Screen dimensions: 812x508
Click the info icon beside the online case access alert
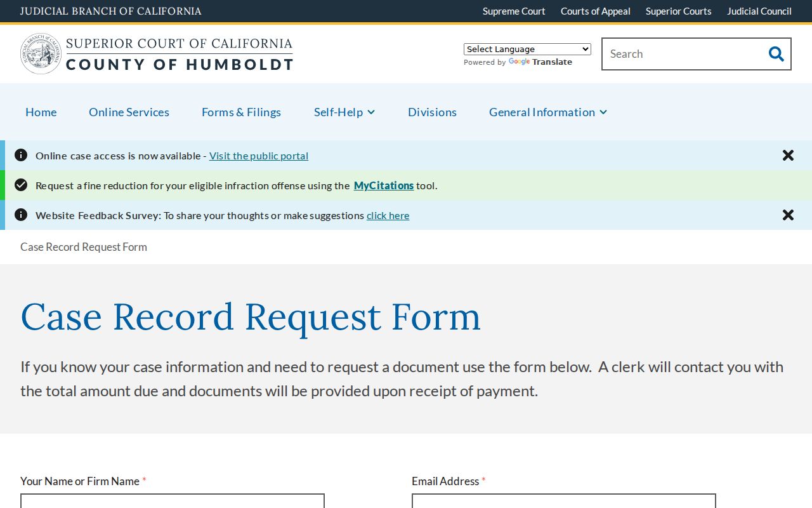pyautogui.click(x=21, y=155)
